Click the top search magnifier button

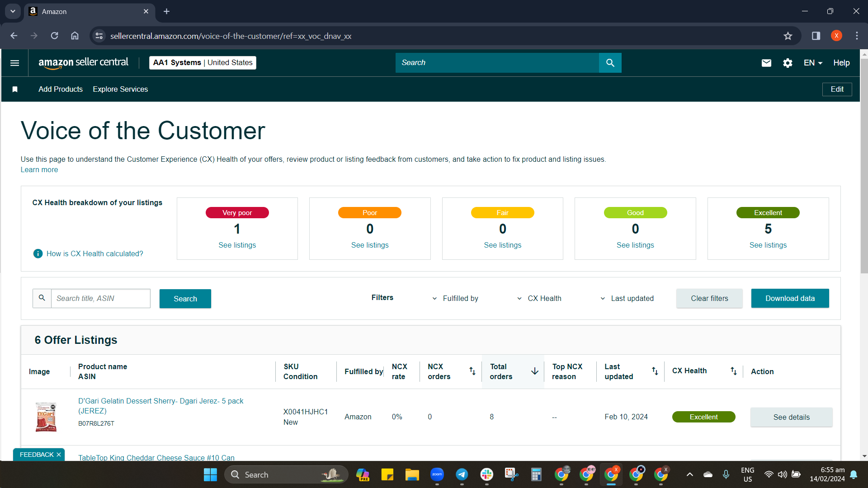point(610,63)
